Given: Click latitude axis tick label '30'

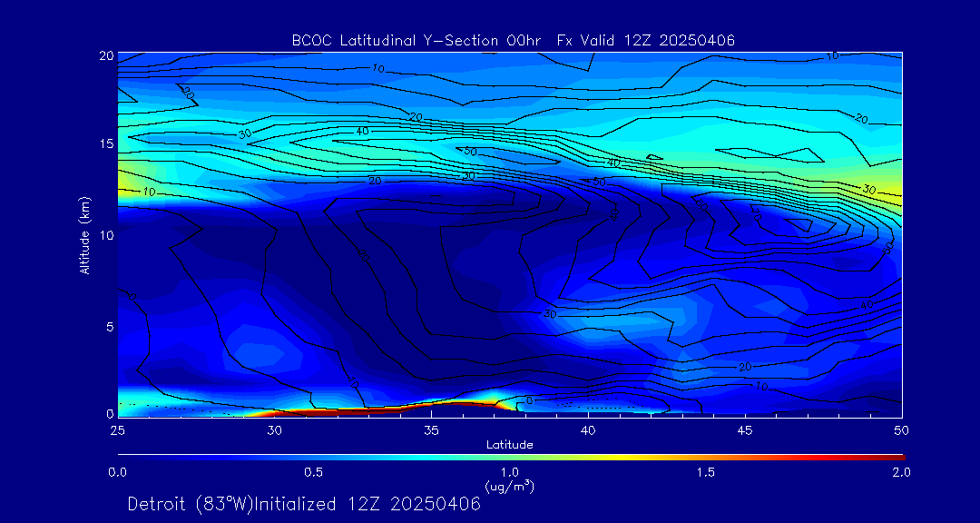Looking at the screenshot, I should 274,430.
